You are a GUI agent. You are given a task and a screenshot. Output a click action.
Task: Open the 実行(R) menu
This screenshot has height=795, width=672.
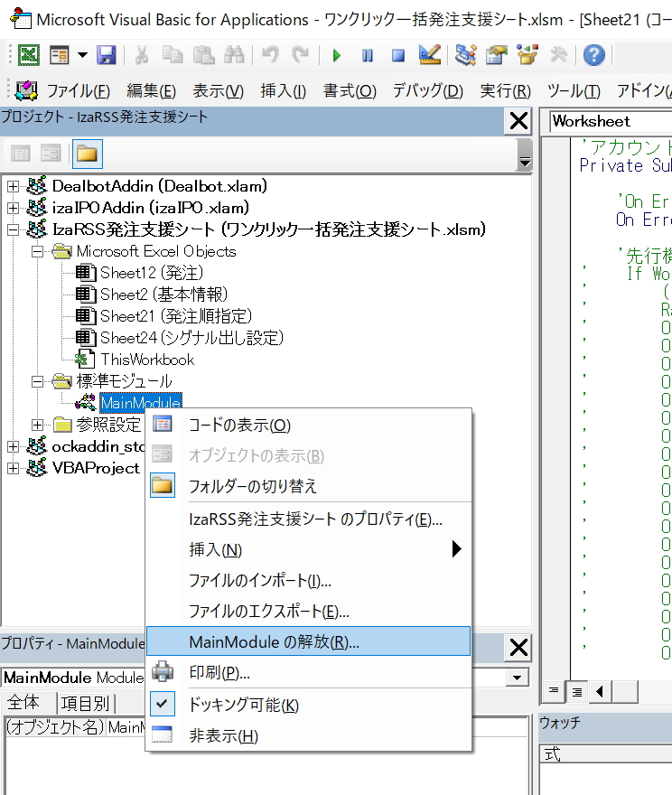(x=505, y=91)
